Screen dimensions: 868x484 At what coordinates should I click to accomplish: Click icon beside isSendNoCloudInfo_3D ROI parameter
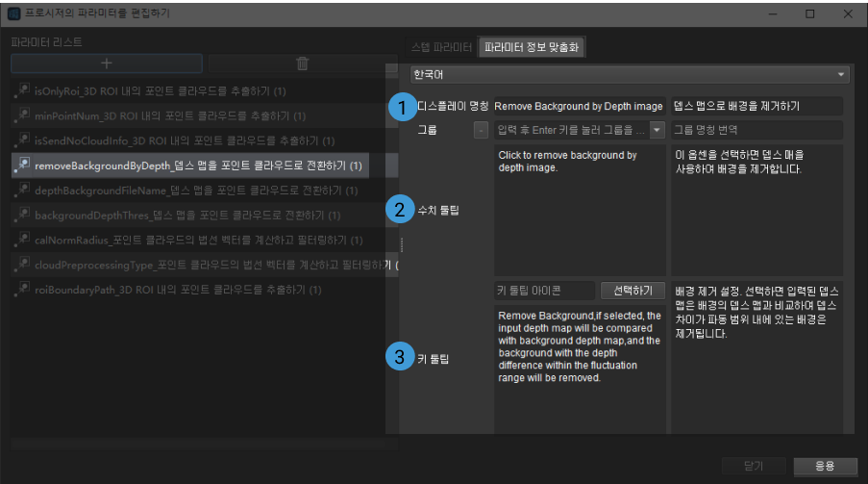coord(22,140)
